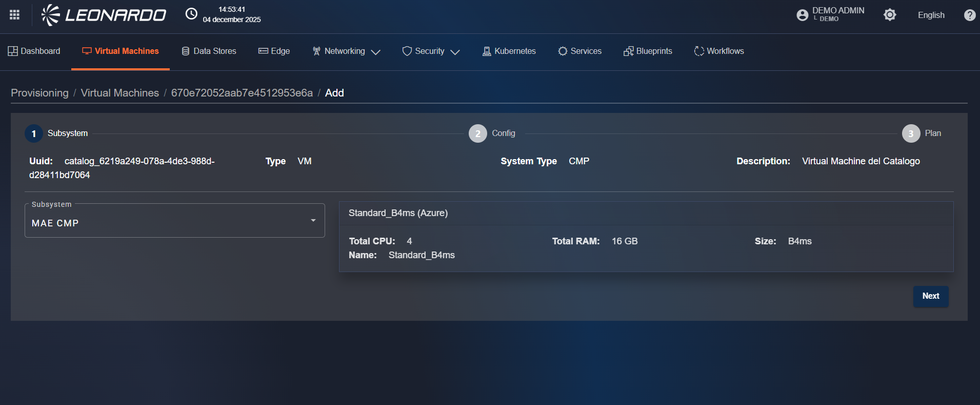Open the Kubernetes section
The width and height of the screenshot is (980, 405).
pyautogui.click(x=509, y=51)
